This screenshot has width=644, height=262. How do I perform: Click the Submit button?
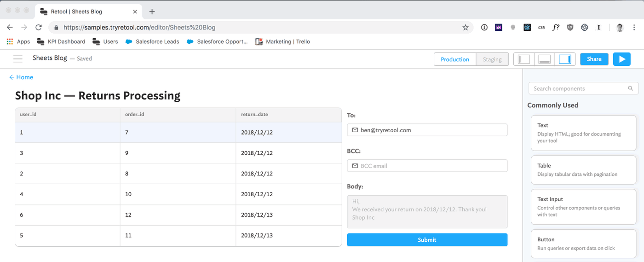427,240
